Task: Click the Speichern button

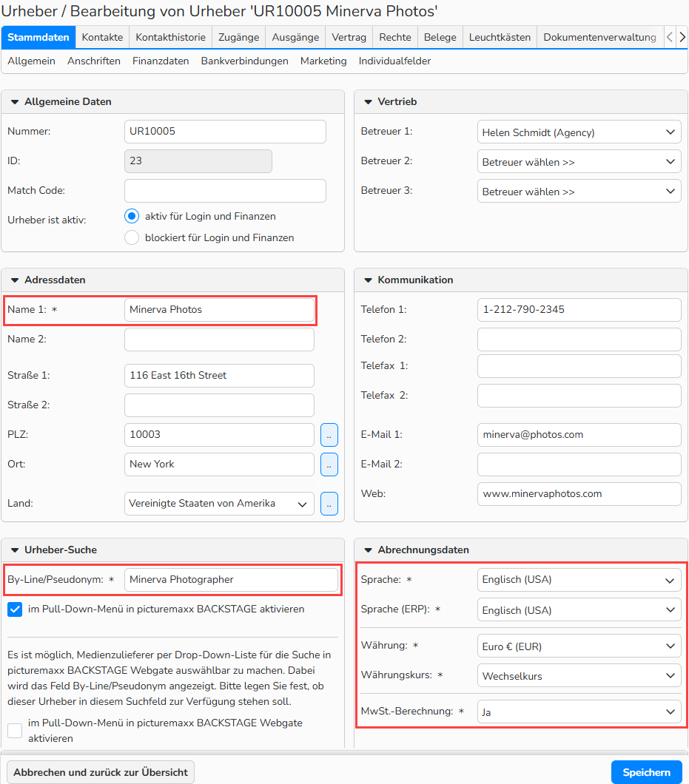Action: pos(647,772)
